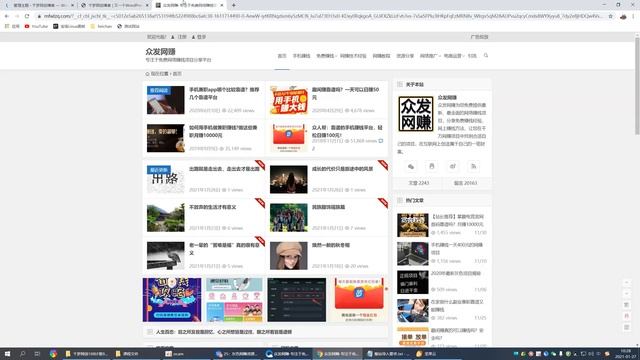This screenshot has height=360, width=640.
Task: Click the WeChat icon in about widget
Action: tap(411, 166)
